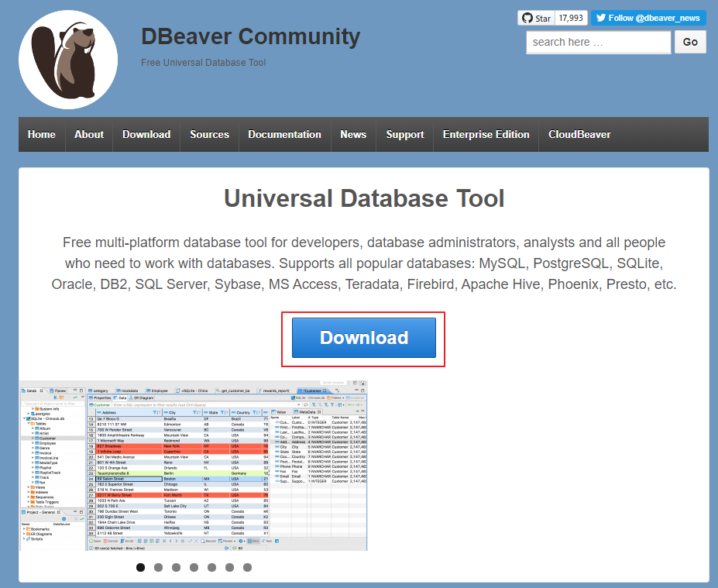Image resolution: width=718 pixels, height=588 pixels.
Task: Click the DBeaver Community site title
Action: tap(250, 36)
